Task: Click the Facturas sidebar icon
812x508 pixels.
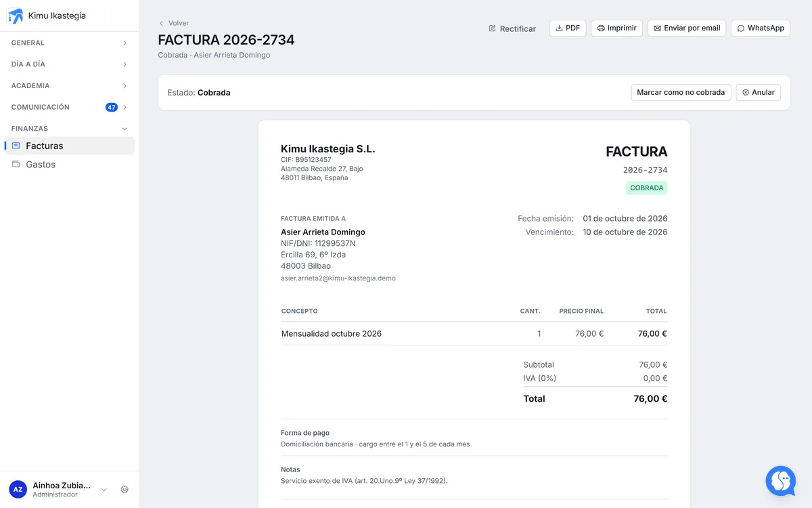Action: 16,146
